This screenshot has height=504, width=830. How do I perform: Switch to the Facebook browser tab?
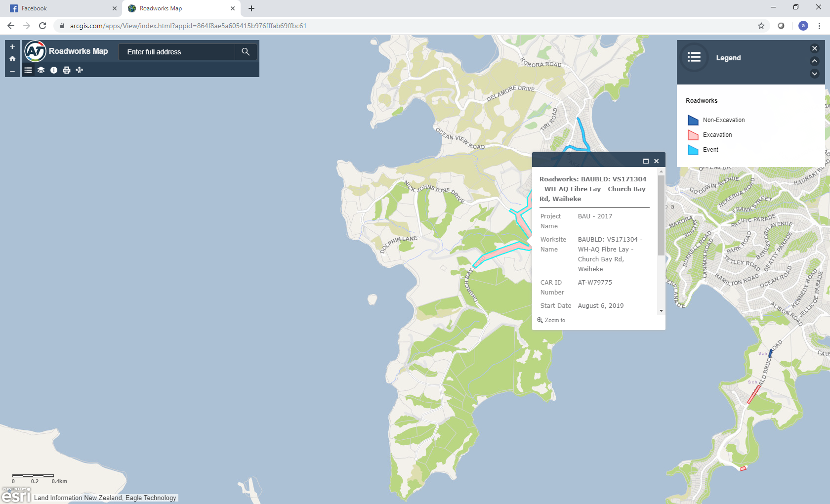pyautogui.click(x=59, y=8)
